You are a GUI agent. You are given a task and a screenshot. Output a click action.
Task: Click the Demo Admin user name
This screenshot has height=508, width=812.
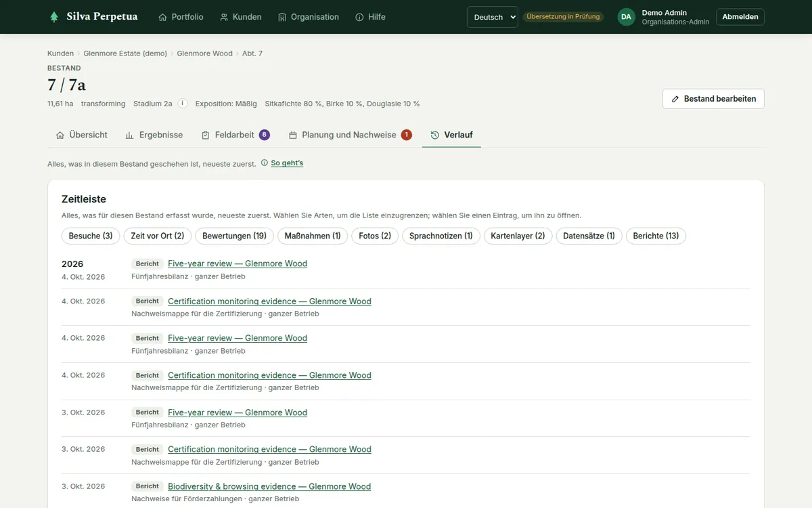(x=664, y=13)
